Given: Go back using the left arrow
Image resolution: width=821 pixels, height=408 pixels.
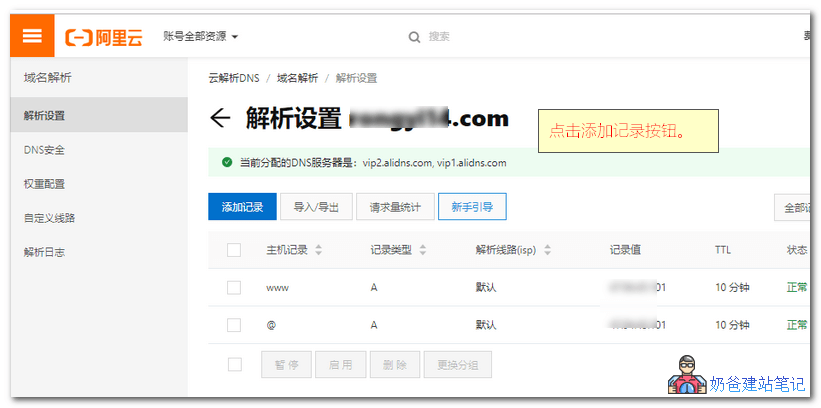Looking at the screenshot, I should pyautogui.click(x=220, y=118).
